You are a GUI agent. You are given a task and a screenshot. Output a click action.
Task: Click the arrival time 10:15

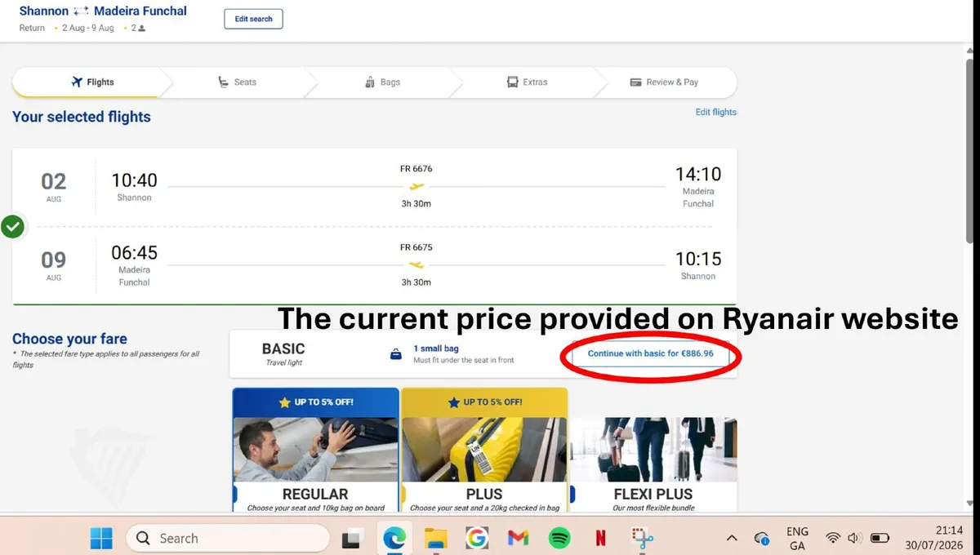(x=698, y=259)
